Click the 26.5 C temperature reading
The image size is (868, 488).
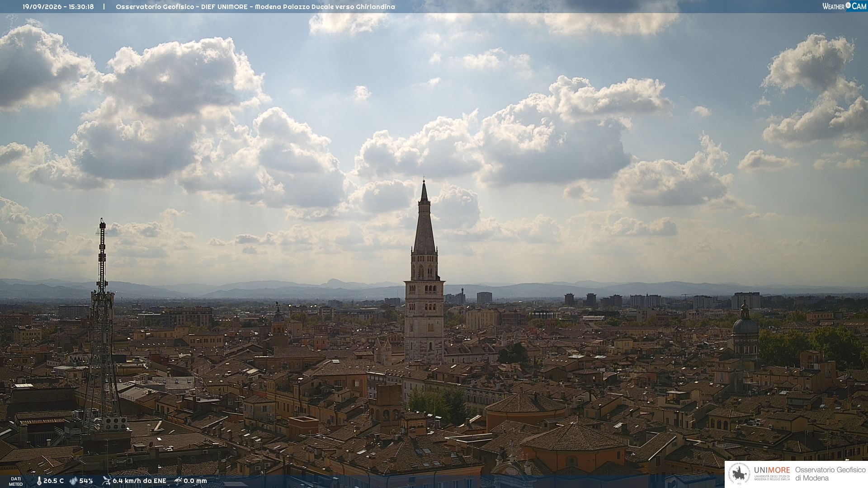tap(54, 481)
